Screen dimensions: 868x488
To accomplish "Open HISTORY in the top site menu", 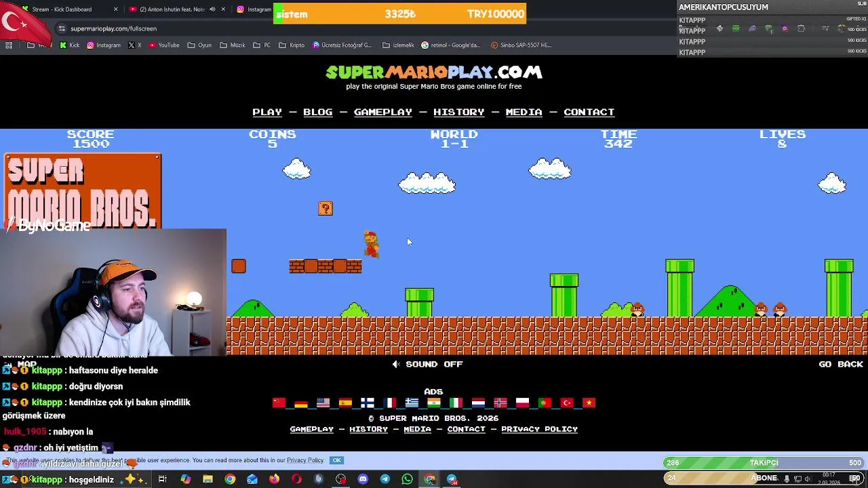I will [459, 113].
